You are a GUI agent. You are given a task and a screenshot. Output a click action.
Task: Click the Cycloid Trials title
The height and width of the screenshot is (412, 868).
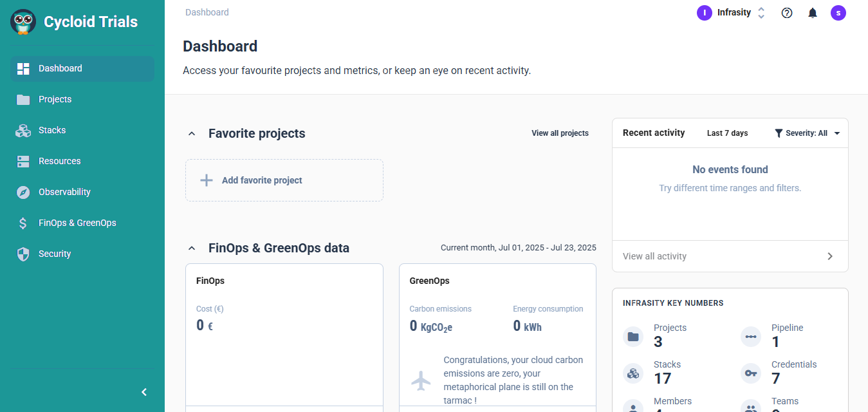coord(91,22)
